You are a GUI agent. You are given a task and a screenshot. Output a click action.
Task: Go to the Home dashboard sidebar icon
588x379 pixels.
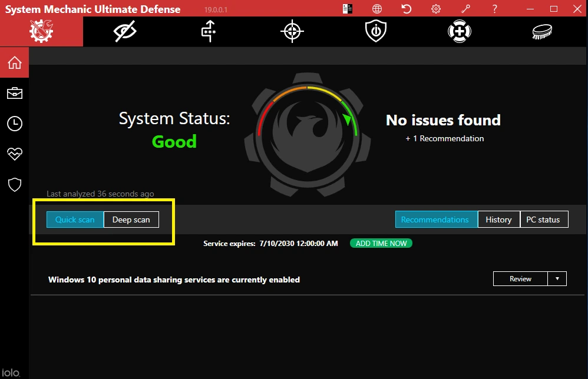14,62
